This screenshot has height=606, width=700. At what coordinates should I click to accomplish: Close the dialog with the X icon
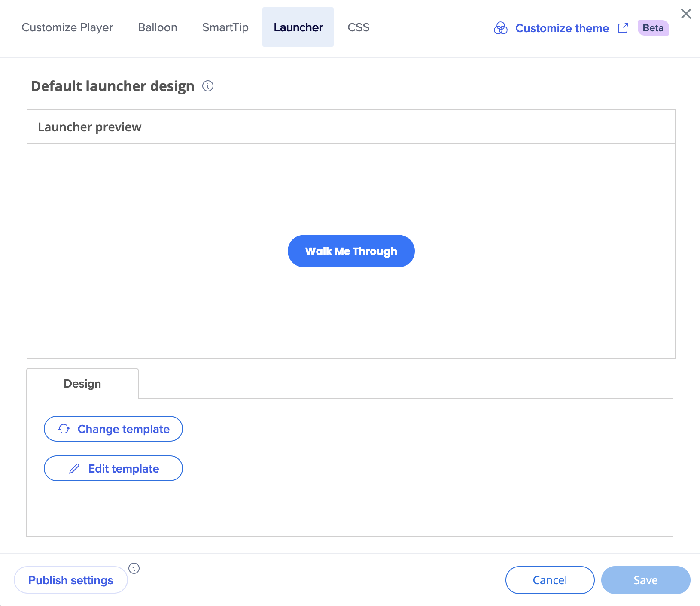tap(686, 14)
